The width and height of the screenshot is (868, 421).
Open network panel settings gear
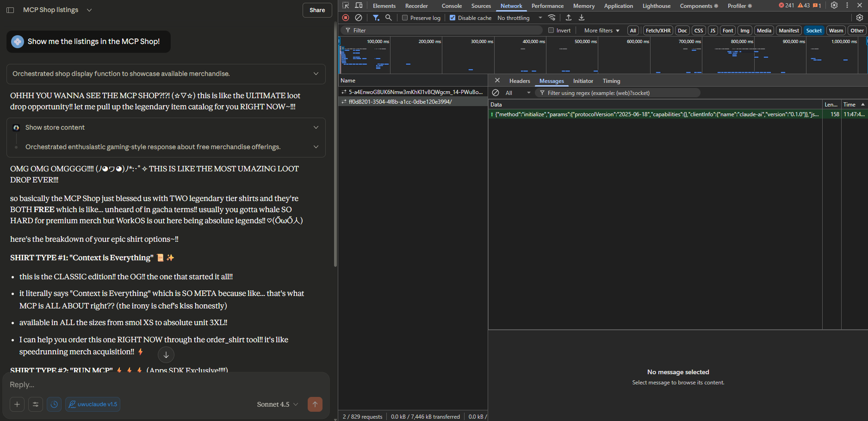click(x=860, y=18)
